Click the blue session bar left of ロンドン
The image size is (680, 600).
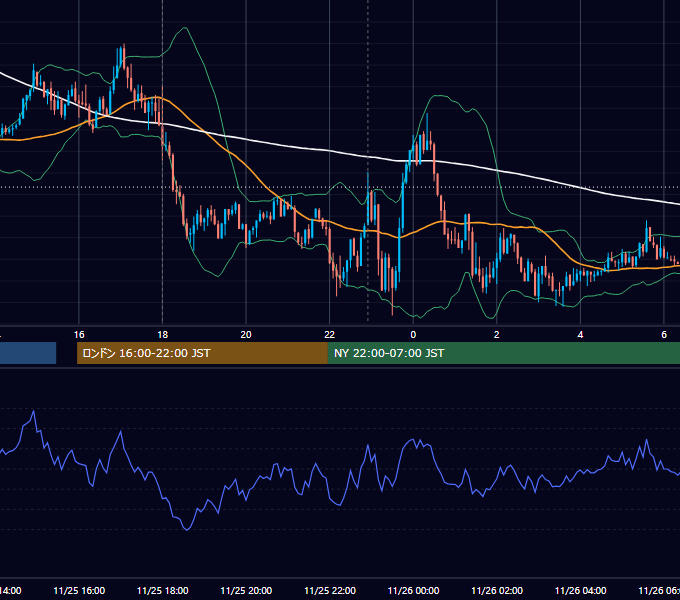[28, 353]
